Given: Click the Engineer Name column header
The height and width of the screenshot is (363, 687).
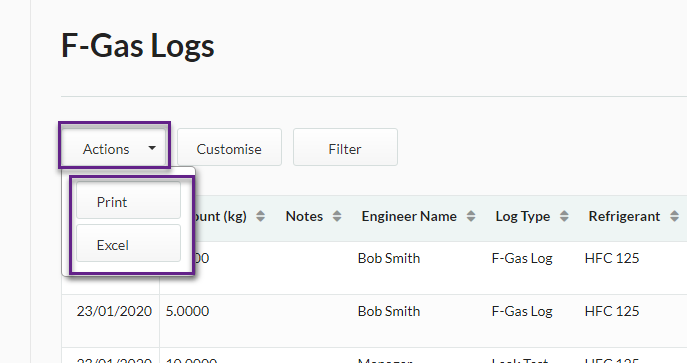Looking at the screenshot, I should [409, 216].
